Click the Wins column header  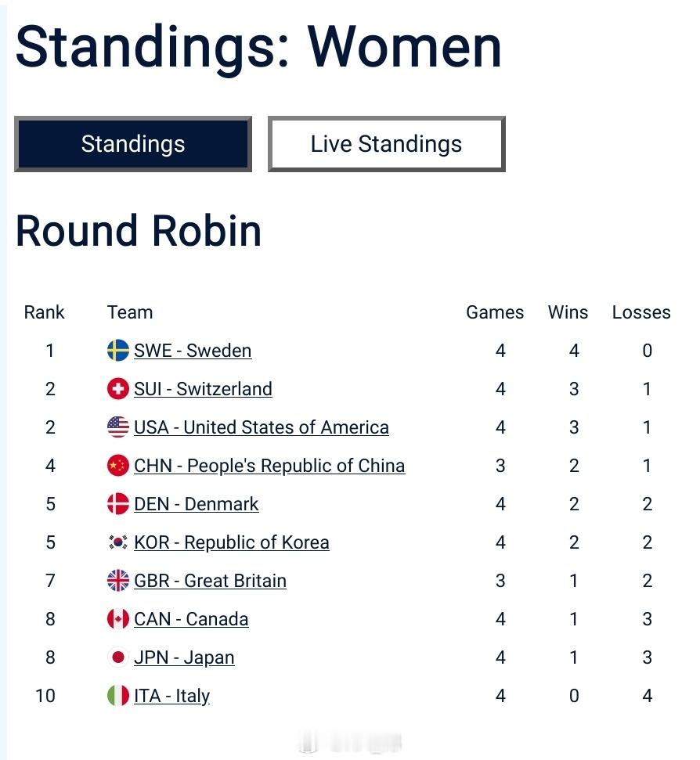pos(568,312)
